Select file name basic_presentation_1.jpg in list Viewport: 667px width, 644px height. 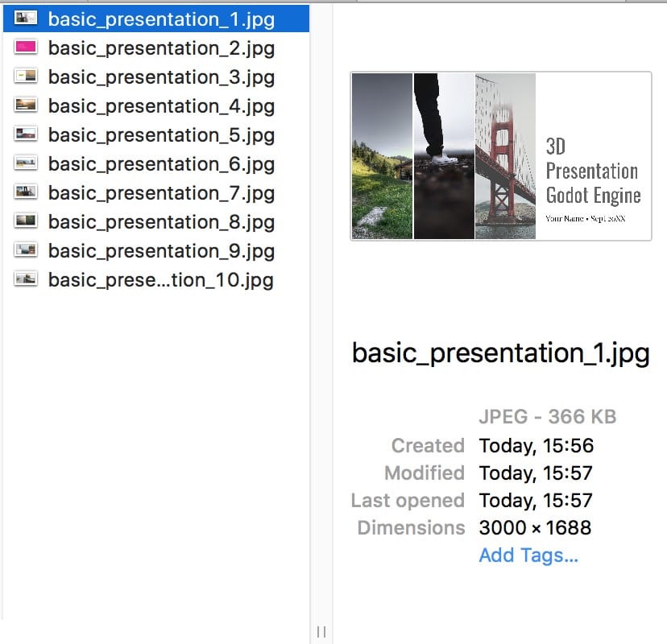(x=161, y=19)
